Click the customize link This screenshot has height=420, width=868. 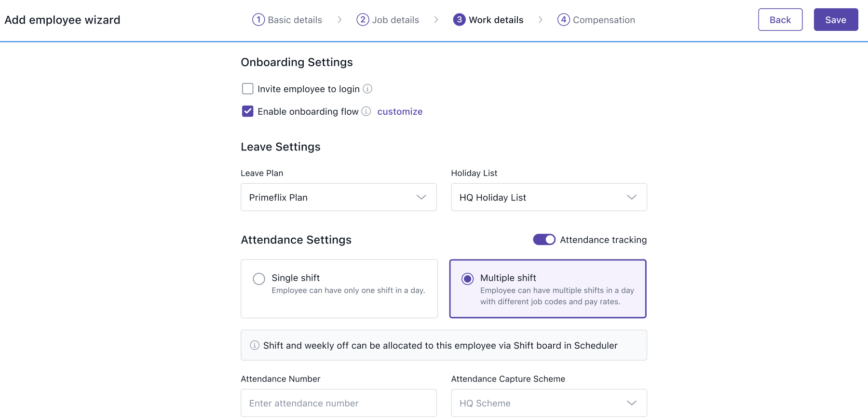click(400, 111)
